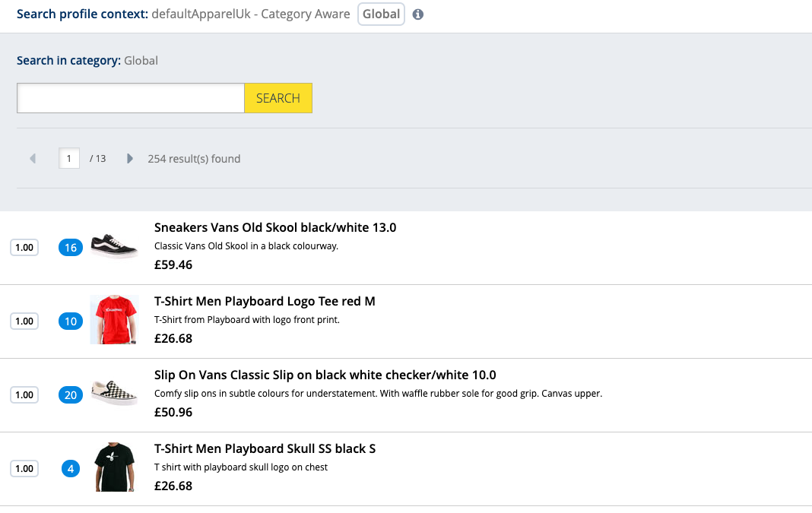
Task: Go to previous results page arrow
Action: coord(33,158)
